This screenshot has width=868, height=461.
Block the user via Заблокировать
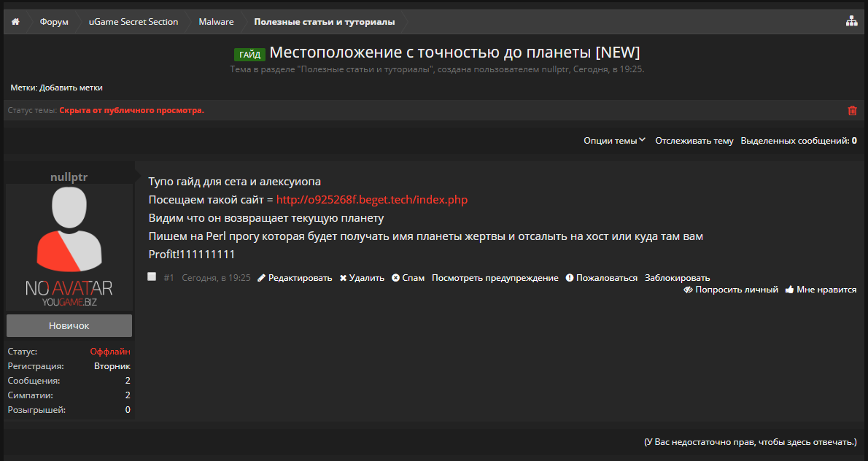677,278
